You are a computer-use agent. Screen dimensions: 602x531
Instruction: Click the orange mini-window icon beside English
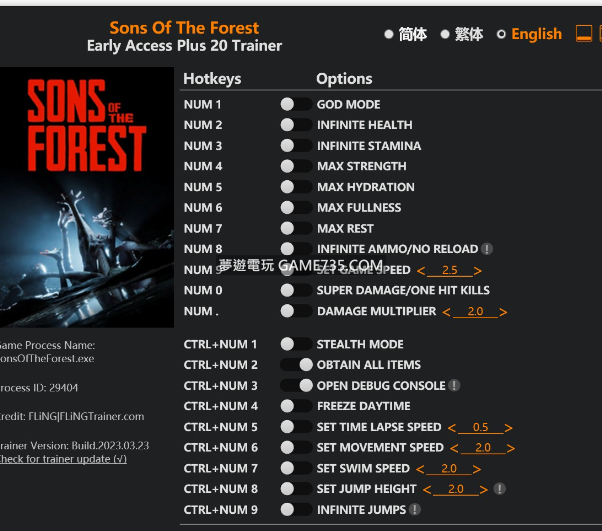[x=584, y=34]
